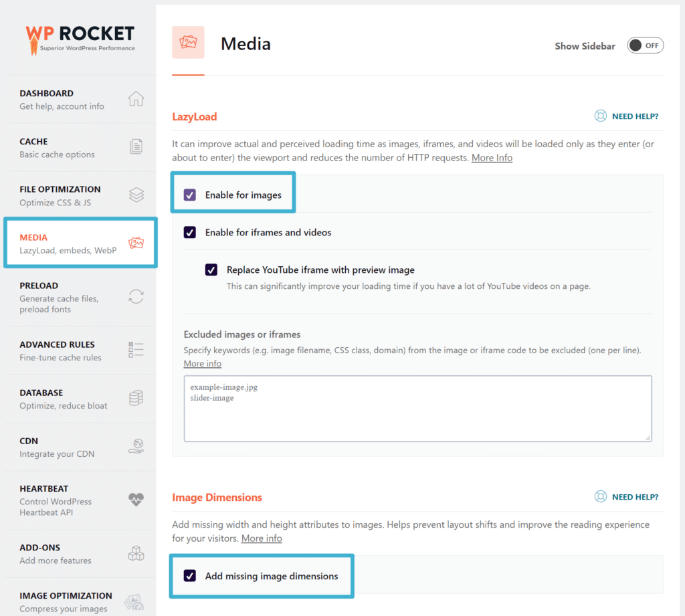This screenshot has height=616, width=685.
Task: Click the Cache document icon
Action: click(x=136, y=146)
